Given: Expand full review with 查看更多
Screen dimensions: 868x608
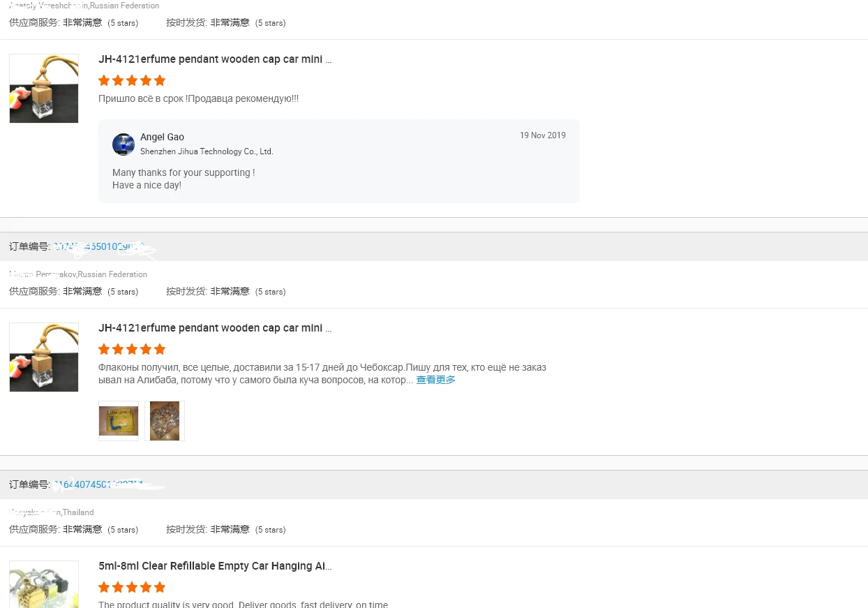Looking at the screenshot, I should [436, 380].
